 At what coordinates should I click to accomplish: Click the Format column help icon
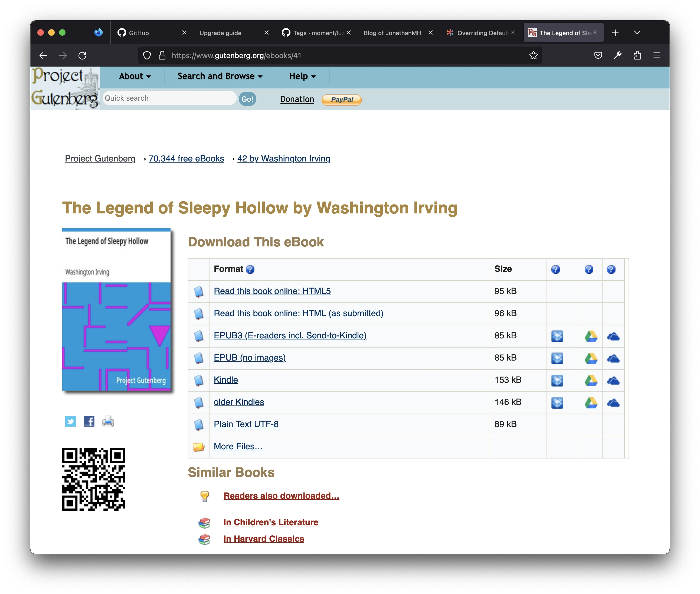coord(250,269)
